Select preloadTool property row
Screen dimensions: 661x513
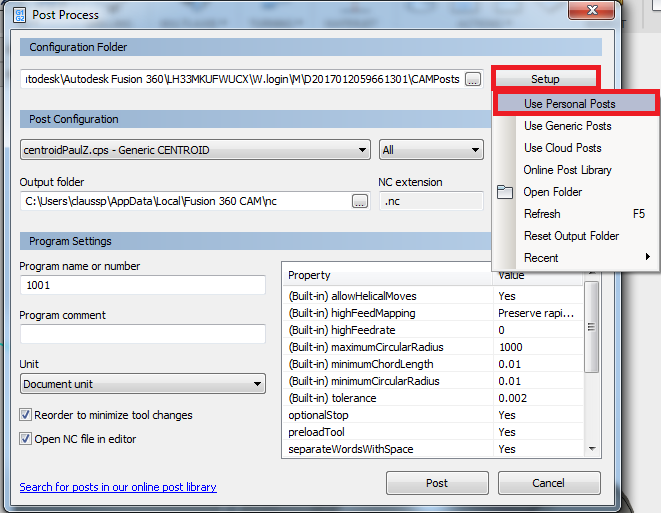[x=433, y=432]
